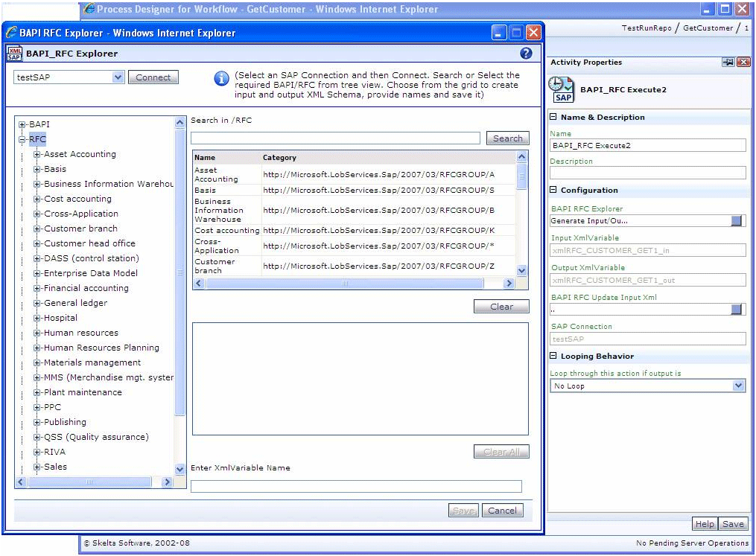Click the SAP activity icon in Activity Properties

click(x=561, y=89)
